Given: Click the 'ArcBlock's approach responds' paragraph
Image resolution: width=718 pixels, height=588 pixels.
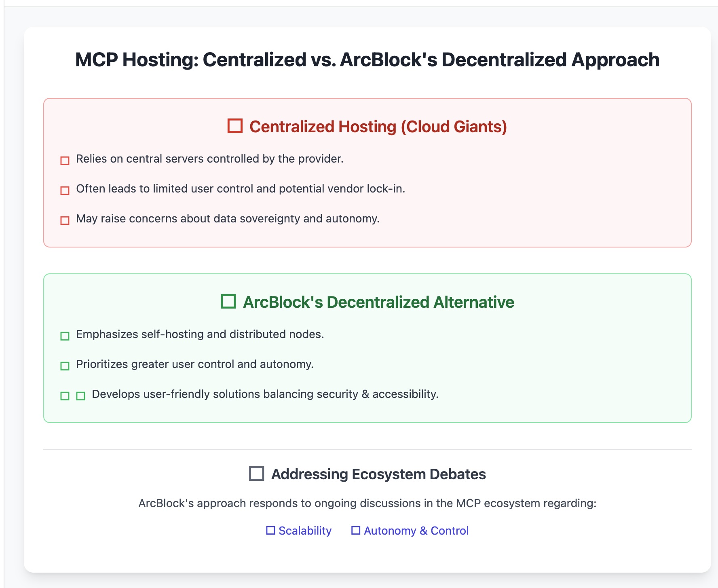Looking at the screenshot, I should click(x=367, y=503).
